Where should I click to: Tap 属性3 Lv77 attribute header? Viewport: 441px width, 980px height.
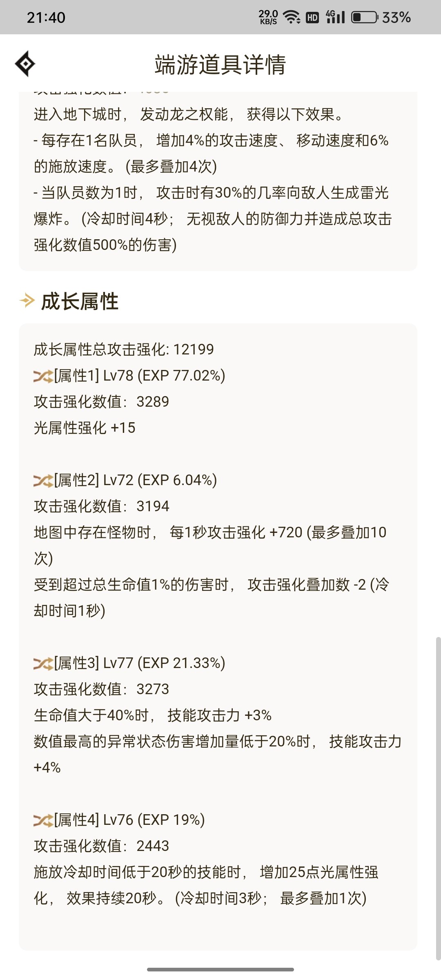tap(140, 663)
